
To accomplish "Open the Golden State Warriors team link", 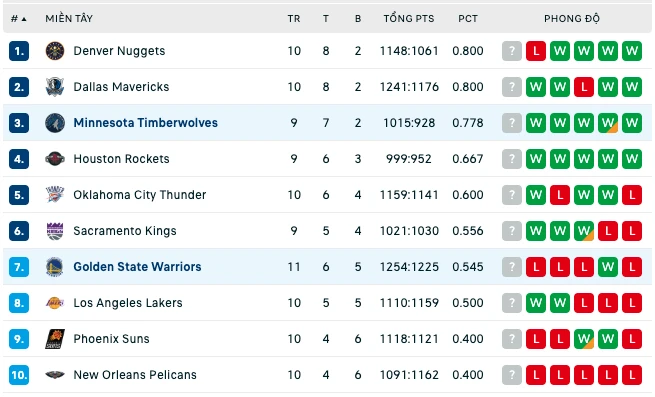I will pyautogui.click(x=137, y=267).
